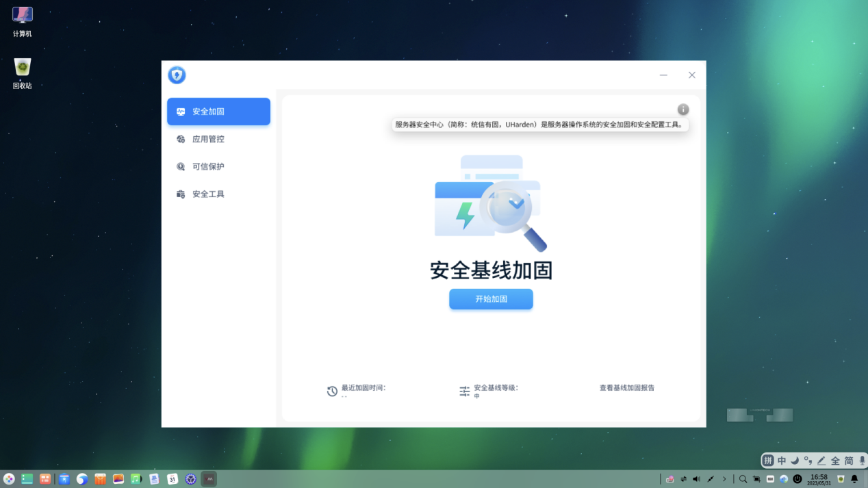This screenshot has width=868, height=488.
Task: Select the 安全加固 sidebar tab
Action: click(x=218, y=112)
